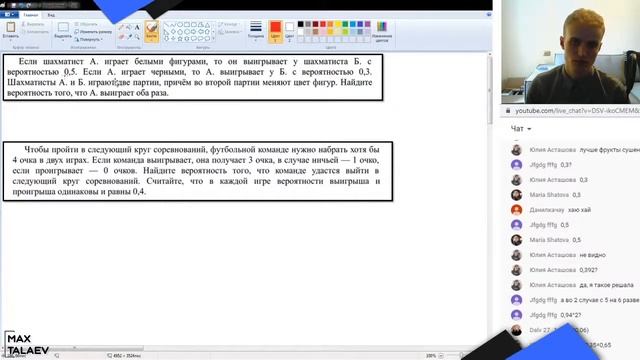Select the Fill with color bucket tool
This screenshot has height=360, width=640.
[129, 27]
